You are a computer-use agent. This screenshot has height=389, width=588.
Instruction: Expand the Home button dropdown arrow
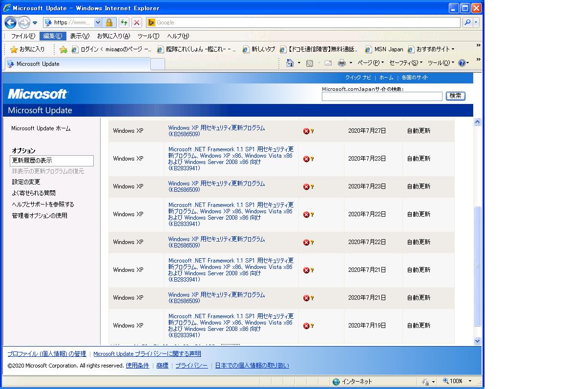point(299,63)
